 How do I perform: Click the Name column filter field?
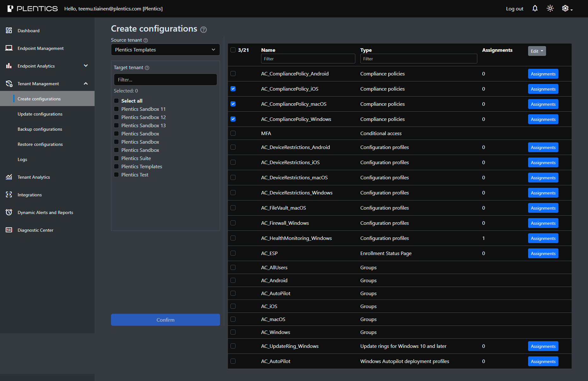click(308, 59)
